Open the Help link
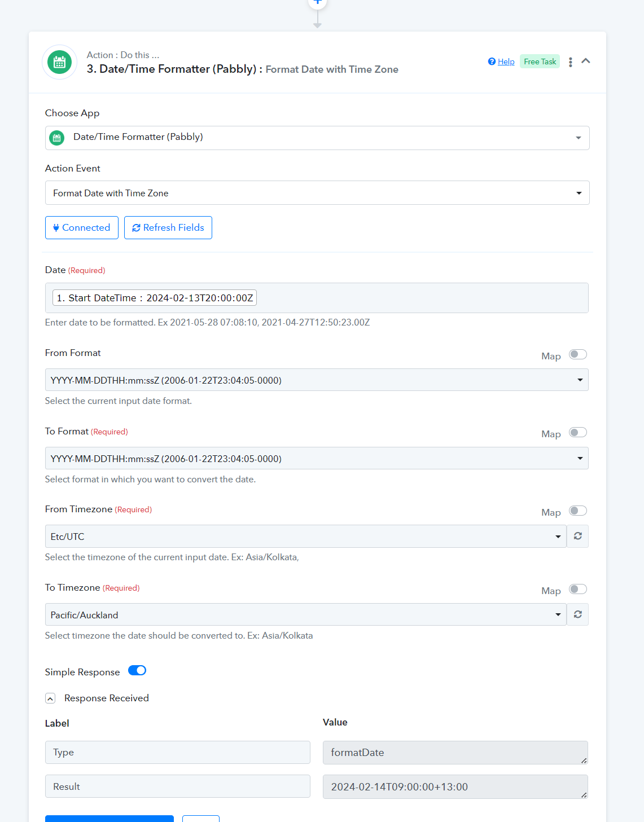 [506, 61]
